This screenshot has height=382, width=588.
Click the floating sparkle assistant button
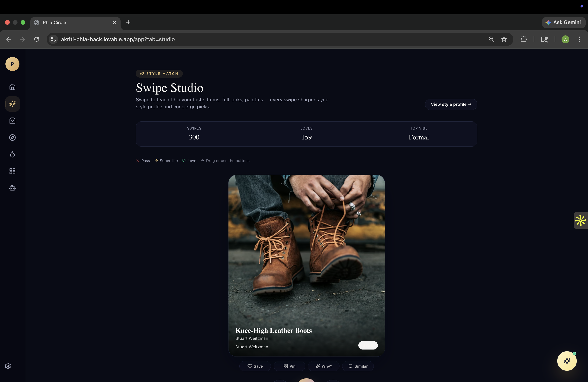[567, 361]
